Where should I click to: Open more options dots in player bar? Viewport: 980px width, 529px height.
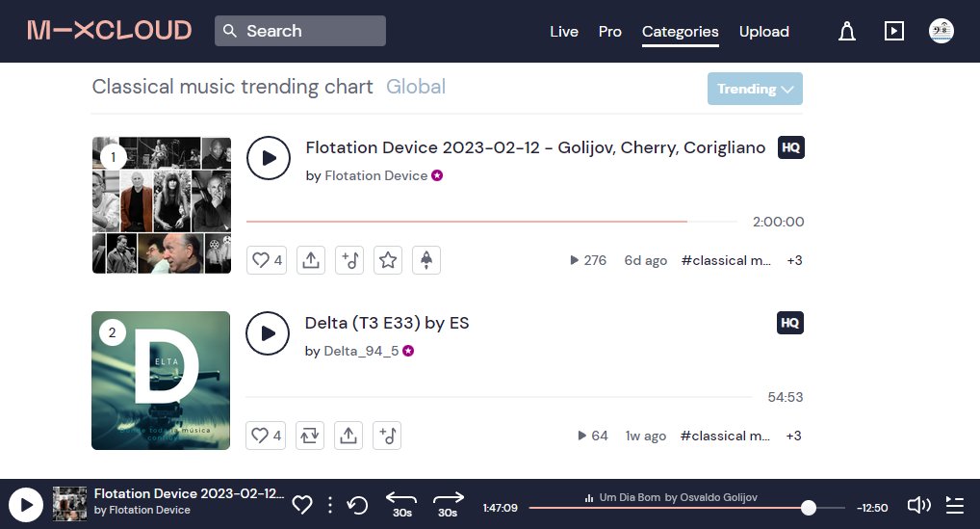[x=330, y=505]
